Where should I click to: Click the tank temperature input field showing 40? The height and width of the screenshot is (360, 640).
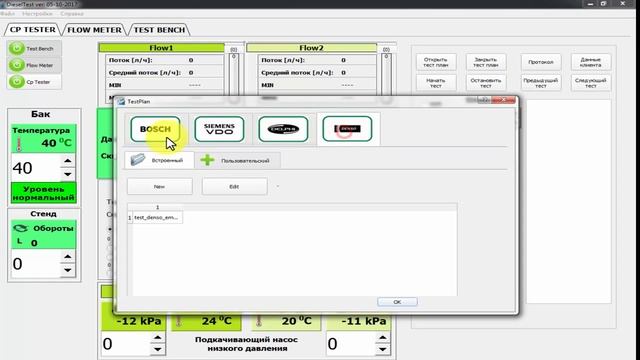[36, 168]
